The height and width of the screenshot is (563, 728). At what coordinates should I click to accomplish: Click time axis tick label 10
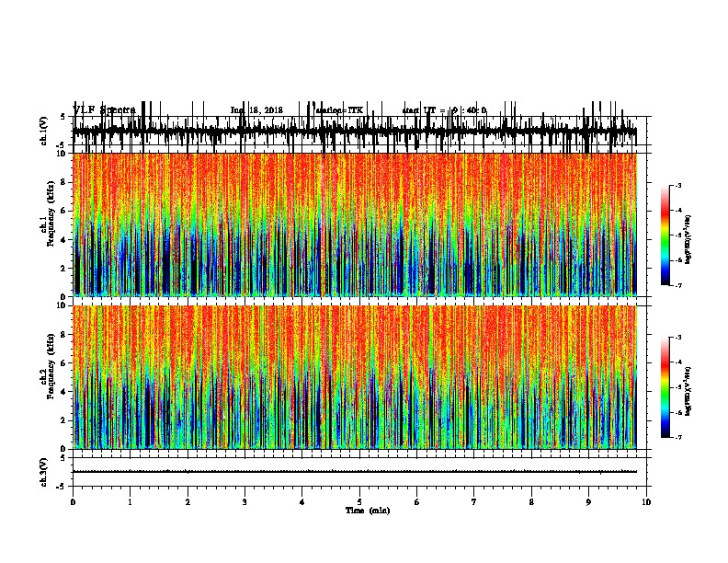646,502
